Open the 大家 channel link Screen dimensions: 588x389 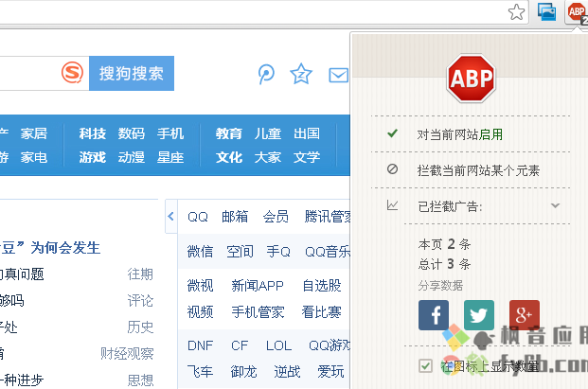pos(268,157)
